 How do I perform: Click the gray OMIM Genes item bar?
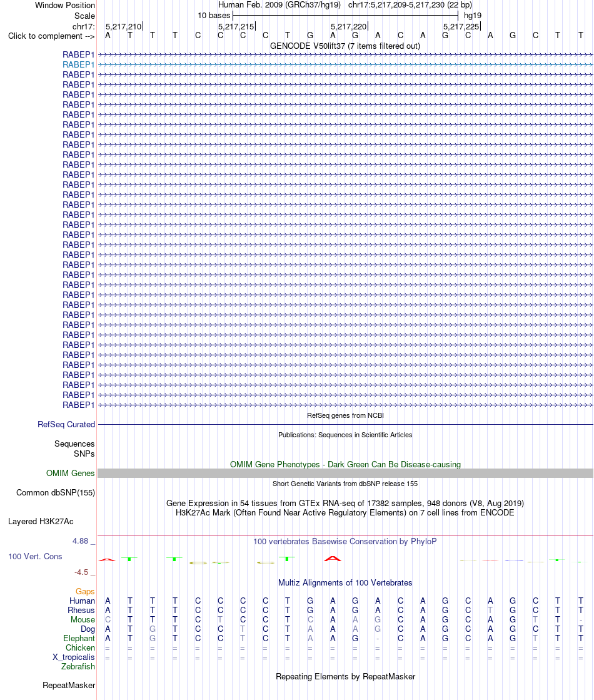click(x=345, y=473)
